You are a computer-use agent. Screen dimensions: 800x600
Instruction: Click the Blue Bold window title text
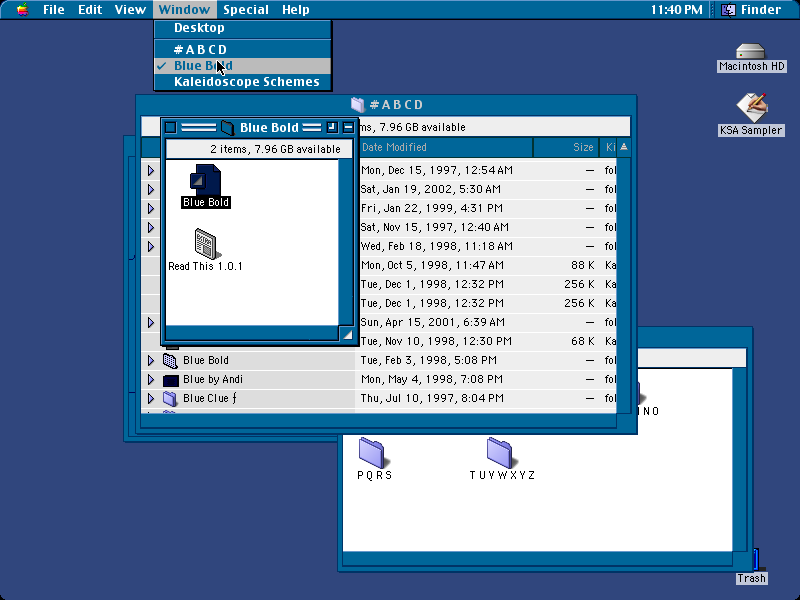point(269,128)
